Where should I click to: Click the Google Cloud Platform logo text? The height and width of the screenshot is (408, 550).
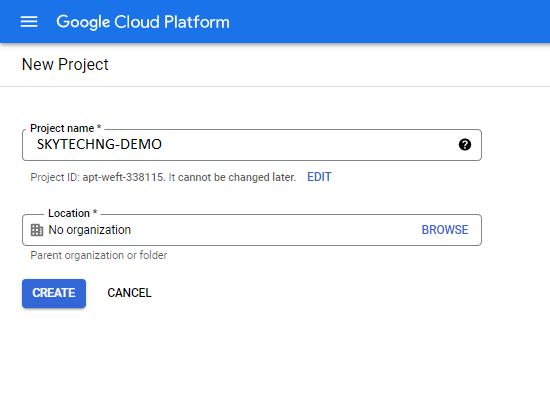click(143, 22)
